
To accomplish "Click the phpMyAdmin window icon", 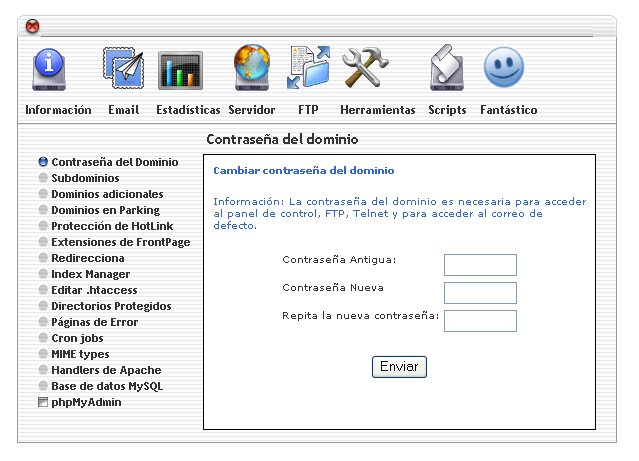I will (x=43, y=402).
